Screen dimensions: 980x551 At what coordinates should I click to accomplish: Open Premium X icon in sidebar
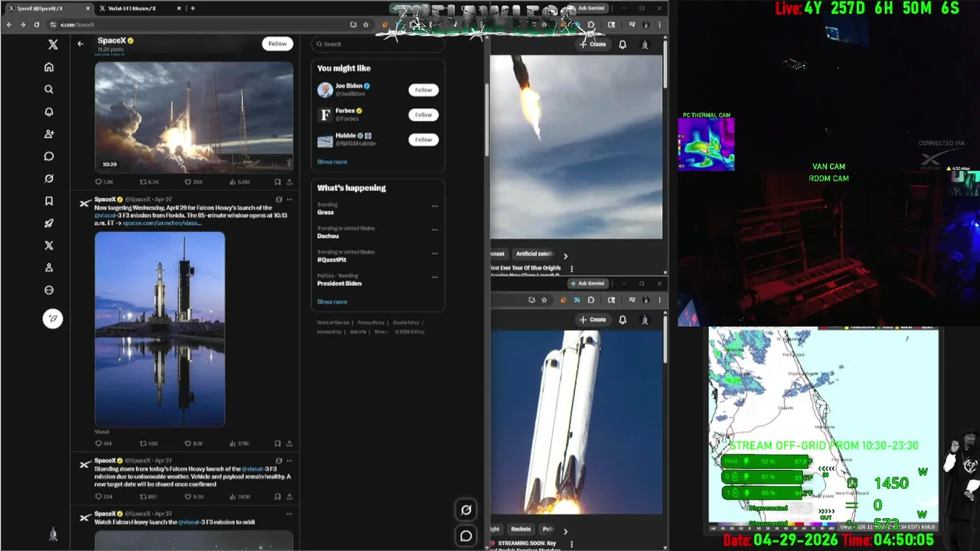coord(49,246)
